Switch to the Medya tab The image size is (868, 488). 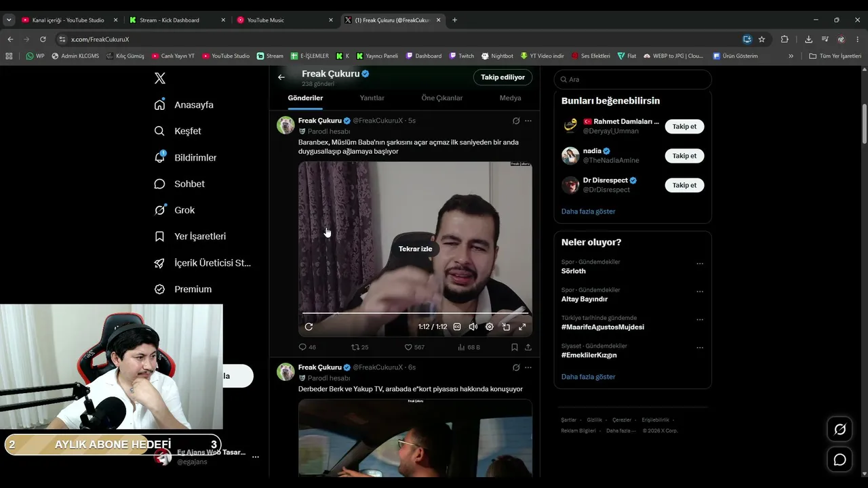tap(510, 98)
